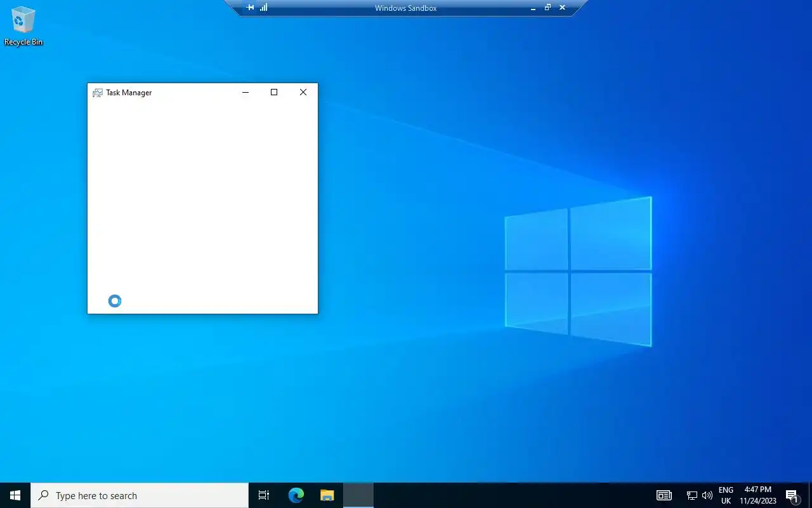Select the active Task Manager taskbar button
812x508 pixels.
358,495
